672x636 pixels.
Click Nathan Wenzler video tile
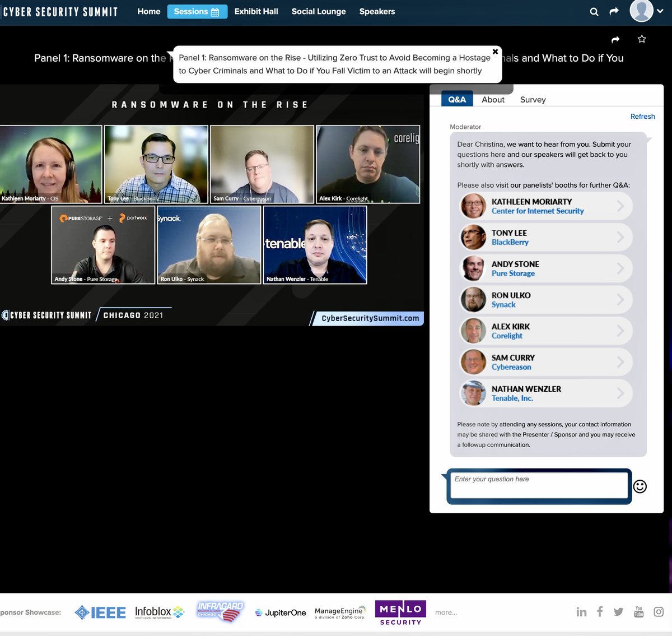pyautogui.click(x=315, y=245)
